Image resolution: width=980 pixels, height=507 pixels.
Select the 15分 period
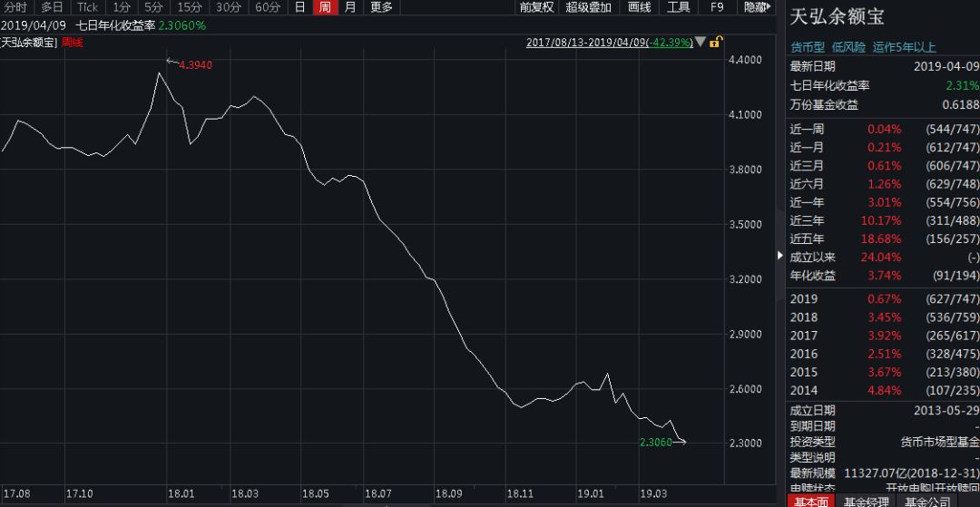point(190,7)
